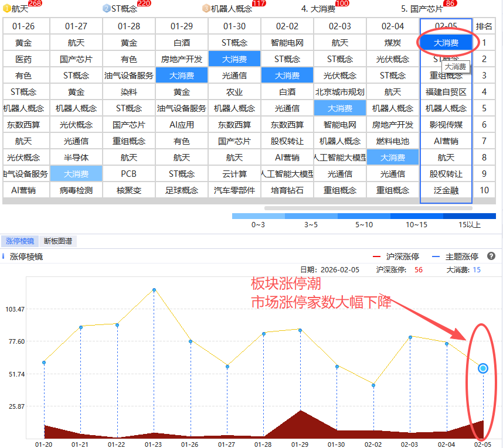The height and width of the screenshot is (448, 503).
Task: Click the 01-23 peak point on chart
Action: coord(154,290)
